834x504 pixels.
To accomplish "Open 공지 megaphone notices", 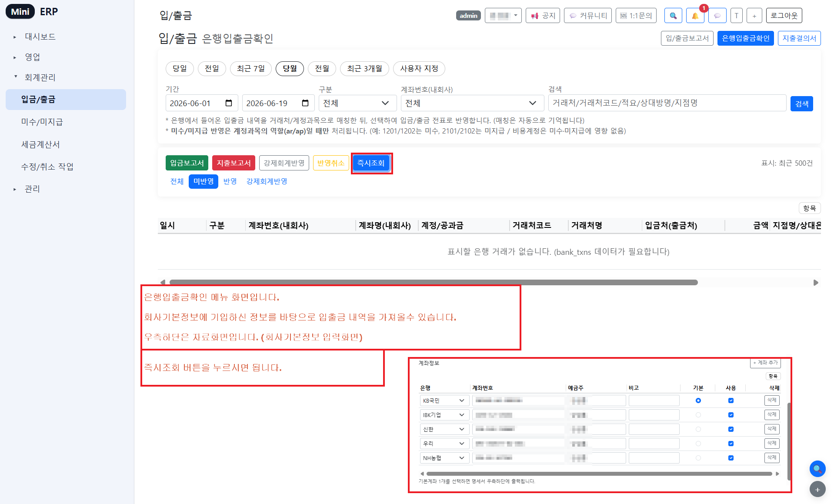I will pyautogui.click(x=543, y=16).
